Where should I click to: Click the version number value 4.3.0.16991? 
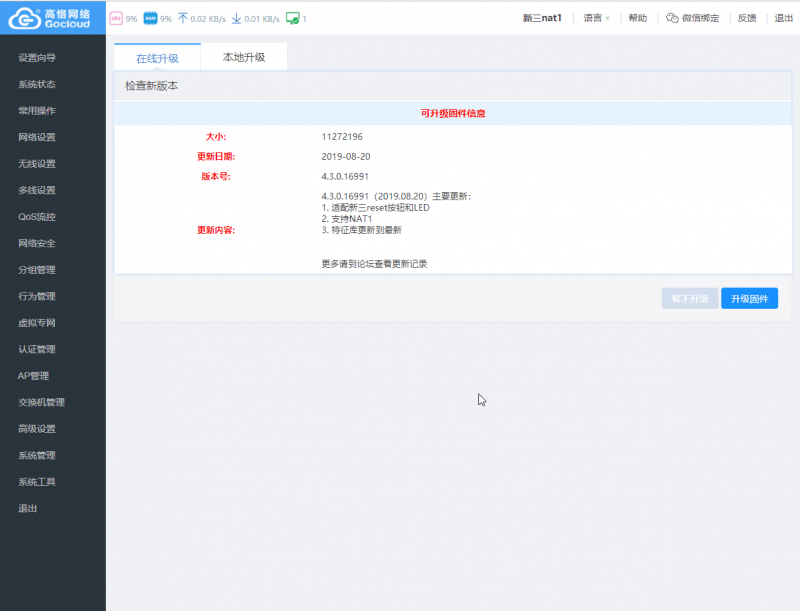click(345, 176)
